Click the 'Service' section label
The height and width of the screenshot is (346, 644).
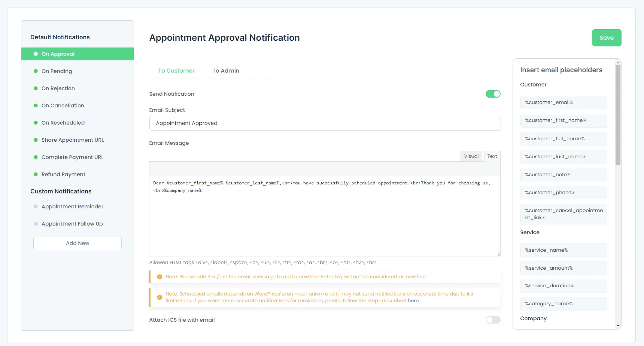(x=530, y=232)
